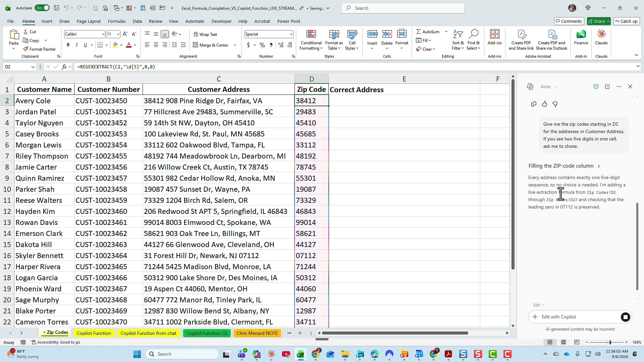The width and height of the screenshot is (644, 362).
Task: Open Format as Table gallery
Action: click(x=334, y=40)
